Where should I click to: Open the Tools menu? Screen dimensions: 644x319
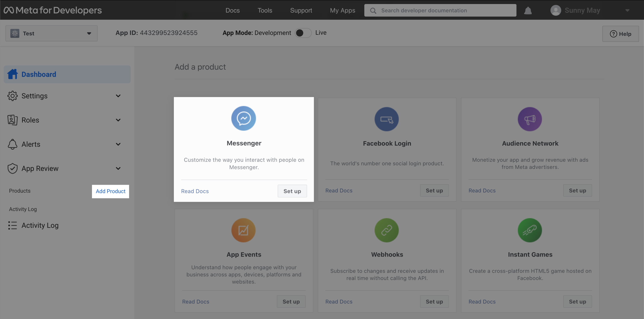tap(264, 10)
